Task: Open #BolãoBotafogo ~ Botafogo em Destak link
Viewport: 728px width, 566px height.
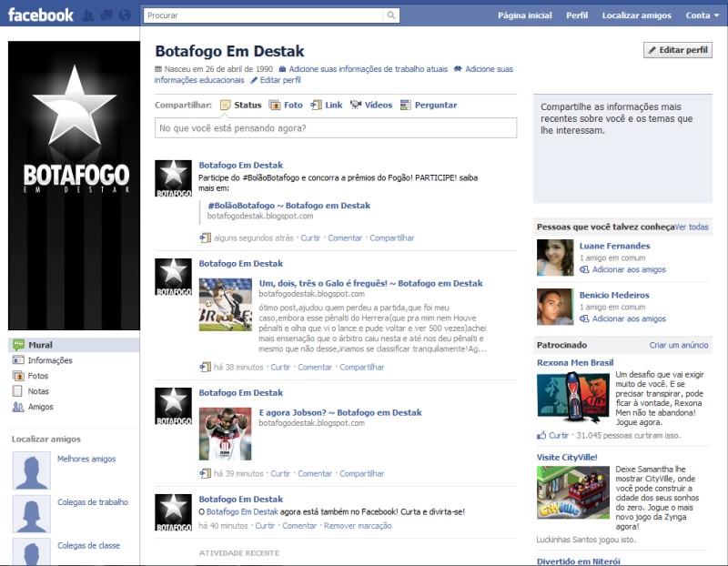Action: point(288,206)
